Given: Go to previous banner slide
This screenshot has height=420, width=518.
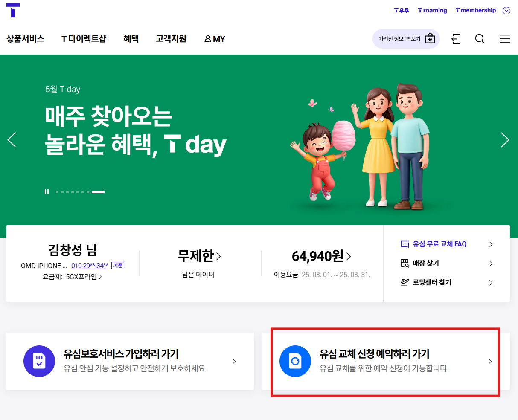Looking at the screenshot, I should (12, 139).
